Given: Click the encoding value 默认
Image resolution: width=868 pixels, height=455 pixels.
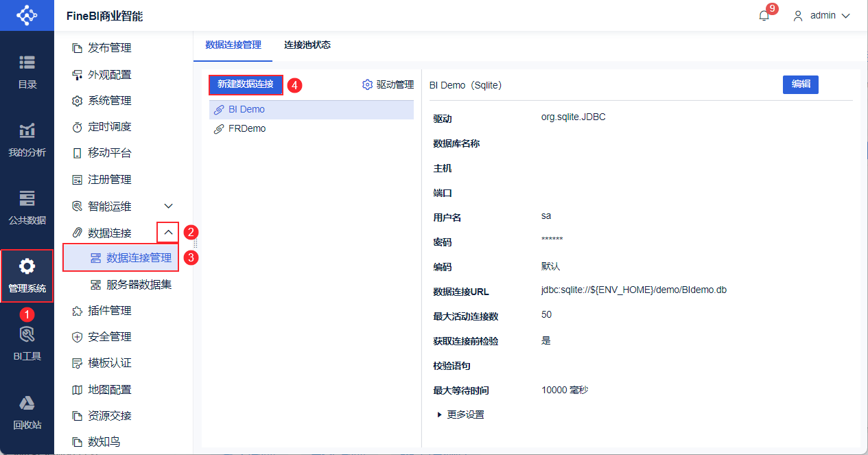Looking at the screenshot, I should (550, 266).
